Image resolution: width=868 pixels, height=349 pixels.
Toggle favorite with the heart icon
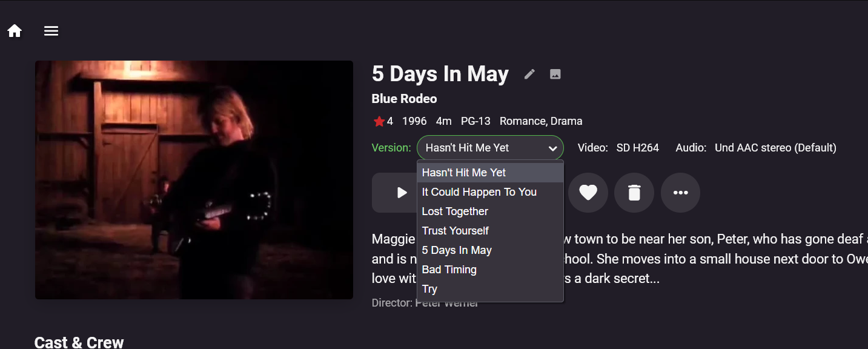[x=588, y=193]
